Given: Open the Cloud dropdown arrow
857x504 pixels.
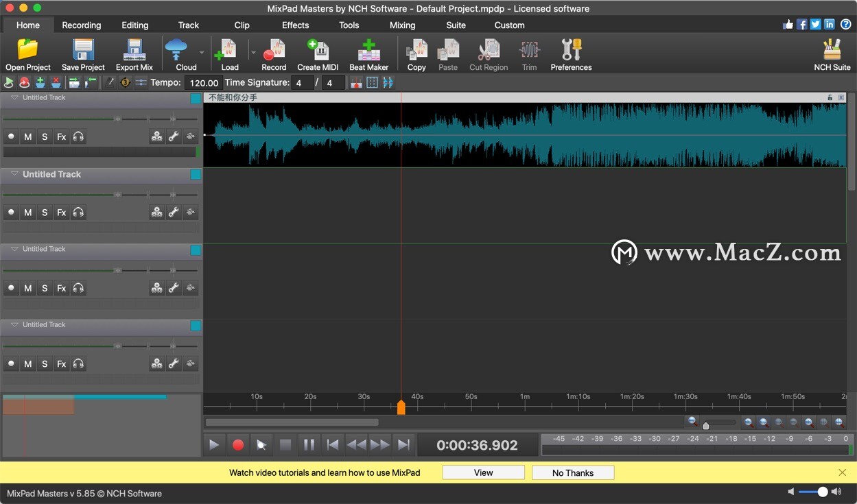Looking at the screenshot, I should pos(202,52).
